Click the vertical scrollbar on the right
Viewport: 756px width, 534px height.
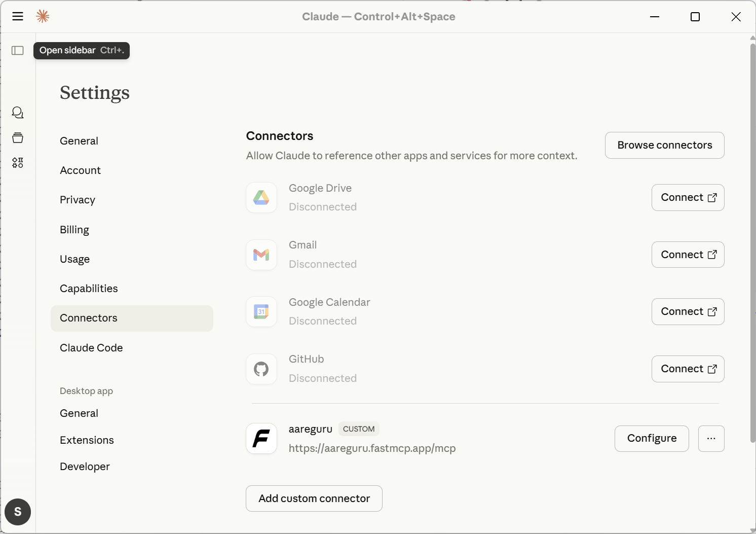click(x=752, y=243)
